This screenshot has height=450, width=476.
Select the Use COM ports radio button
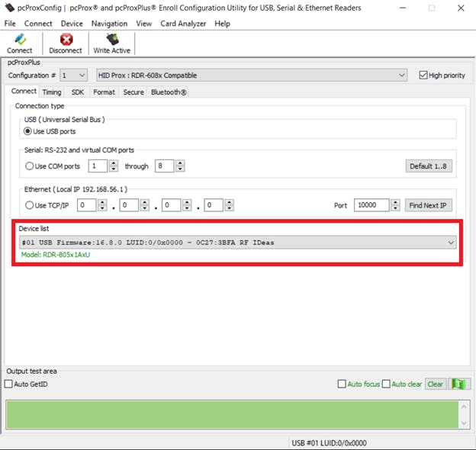[x=29, y=166]
